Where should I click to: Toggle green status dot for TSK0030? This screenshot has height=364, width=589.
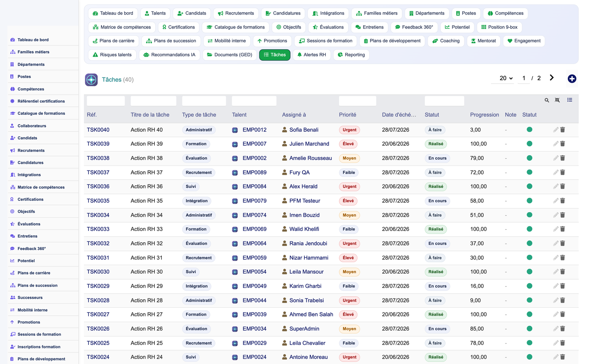(x=529, y=272)
